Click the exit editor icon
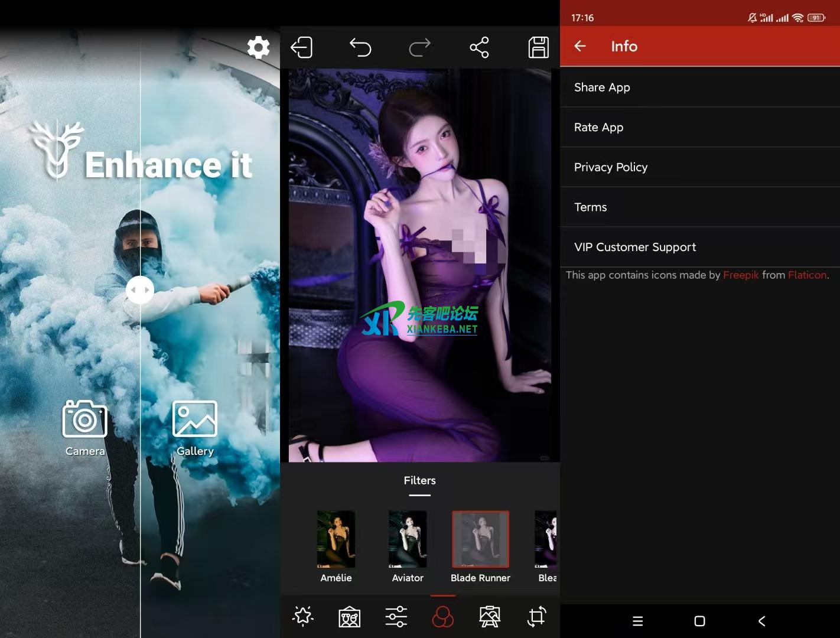 302,47
